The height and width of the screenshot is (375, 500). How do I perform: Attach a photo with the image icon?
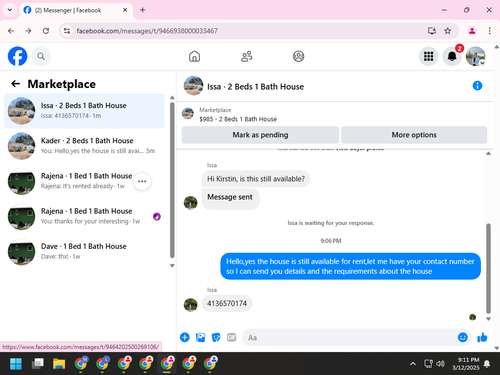tap(200, 337)
